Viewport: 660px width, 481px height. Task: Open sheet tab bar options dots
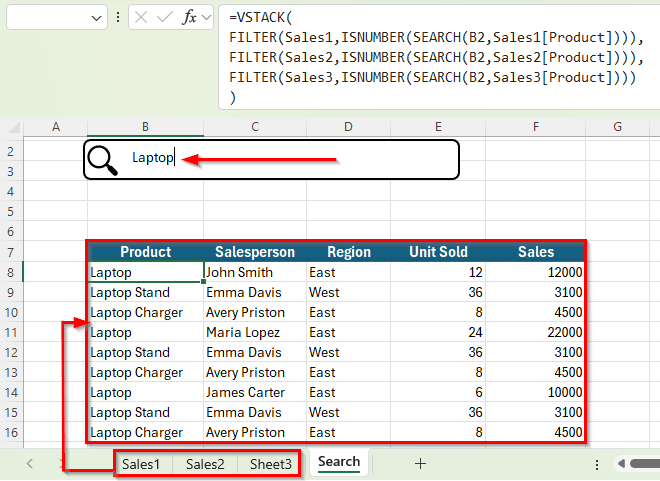point(597,464)
